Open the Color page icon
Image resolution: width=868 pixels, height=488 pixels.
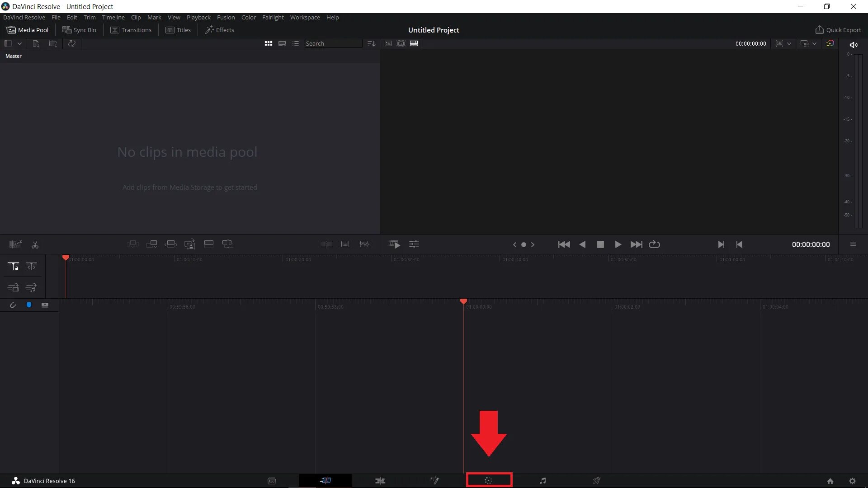pos(489,481)
